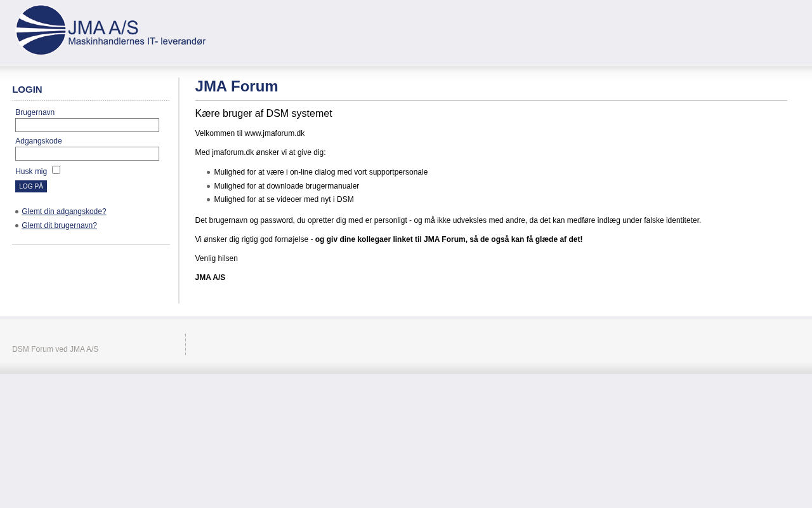The width and height of the screenshot is (812, 508).
Task: Focus the Brugernavn input field
Action: 87,125
